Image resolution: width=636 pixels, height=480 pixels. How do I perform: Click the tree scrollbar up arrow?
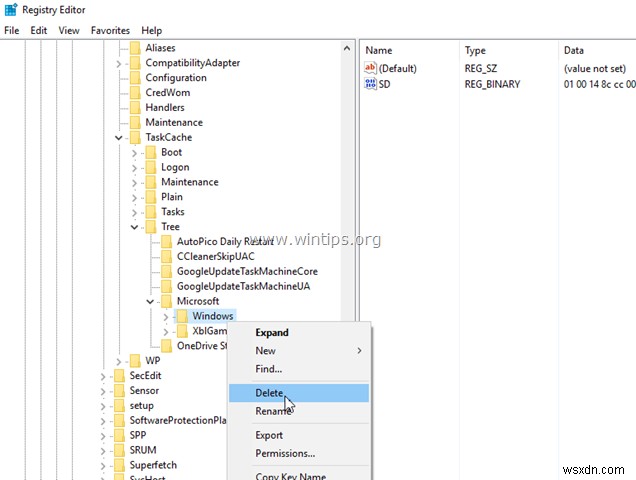347,48
